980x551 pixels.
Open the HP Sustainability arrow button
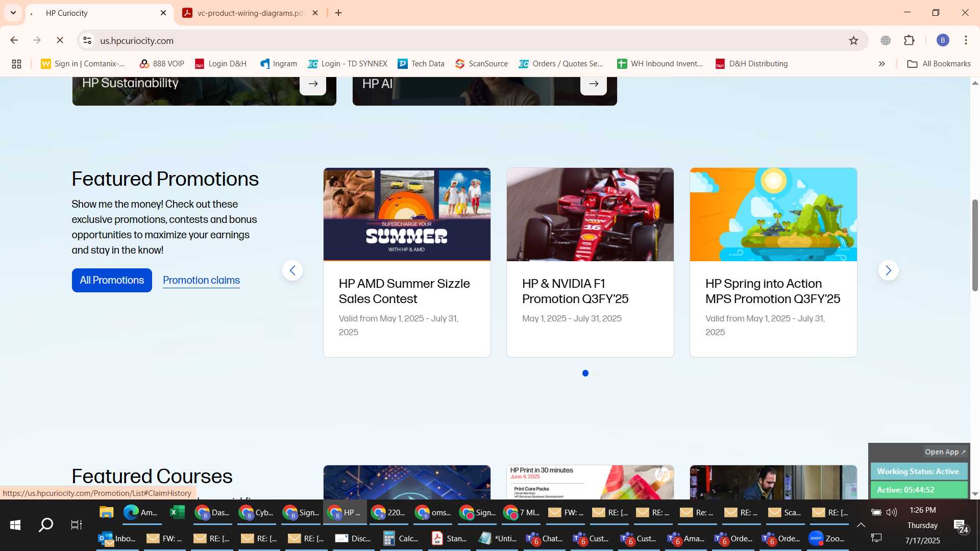(313, 84)
